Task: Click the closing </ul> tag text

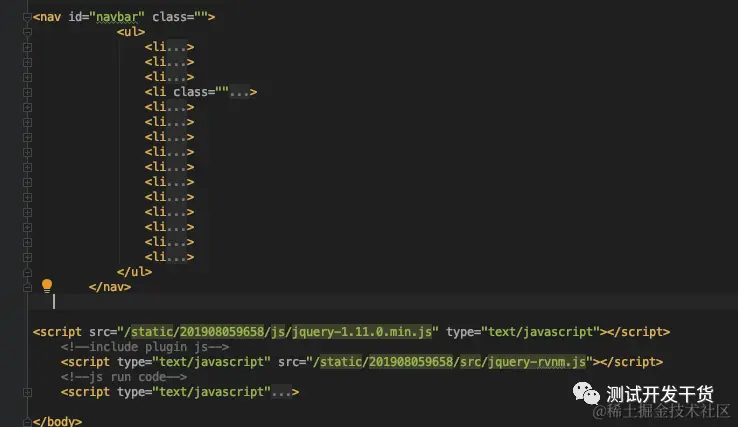Action: (x=135, y=272)
